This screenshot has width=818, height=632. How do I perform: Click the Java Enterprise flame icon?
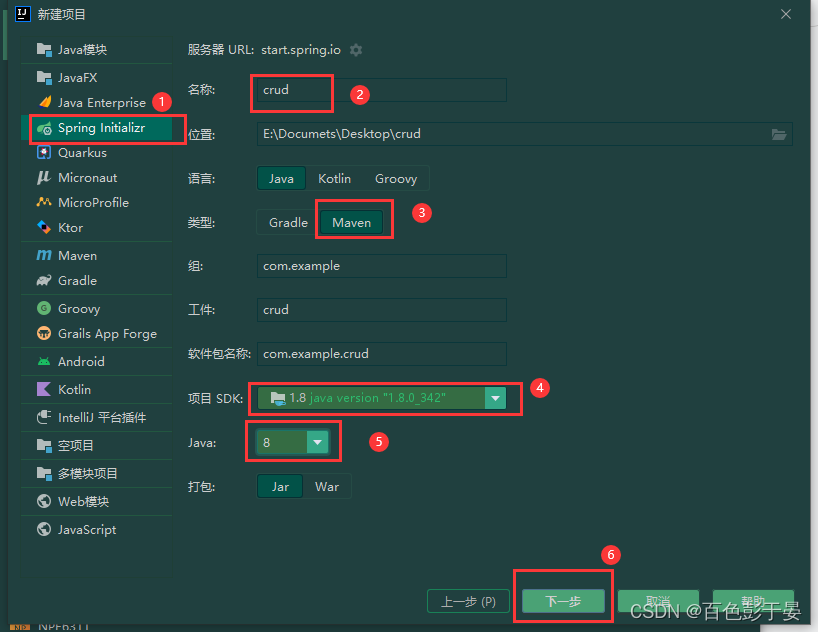pyautogui.click(x=45, y=102)
